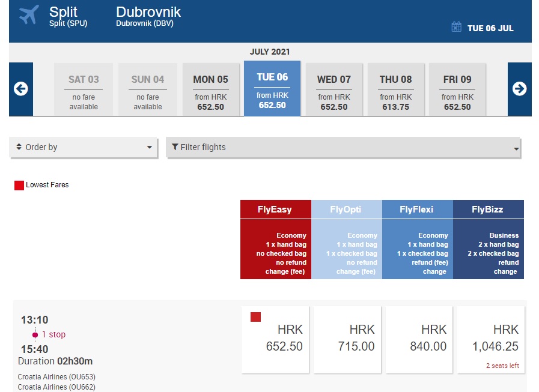
Task: Select the MON 05 date tab
Action: (x=210, y=89)
